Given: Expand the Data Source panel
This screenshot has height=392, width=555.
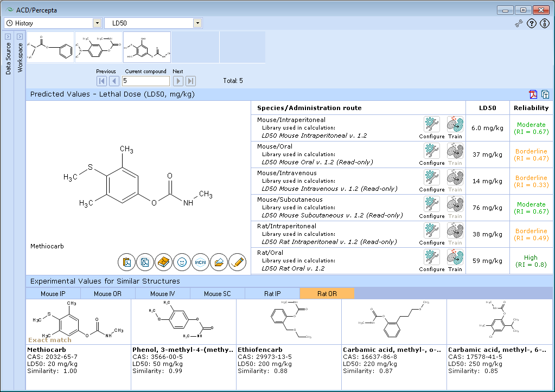Looking at the screenshot, I should click(x=8, y=36).
